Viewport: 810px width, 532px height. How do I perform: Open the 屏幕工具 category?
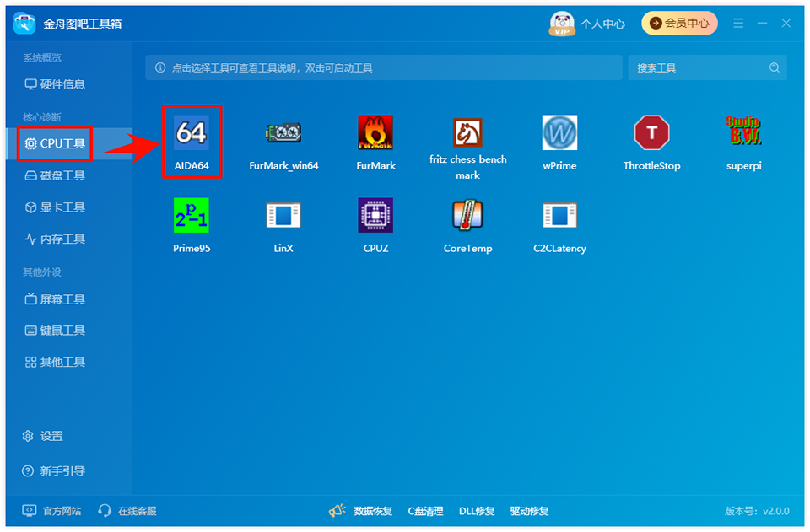point(55,298)
